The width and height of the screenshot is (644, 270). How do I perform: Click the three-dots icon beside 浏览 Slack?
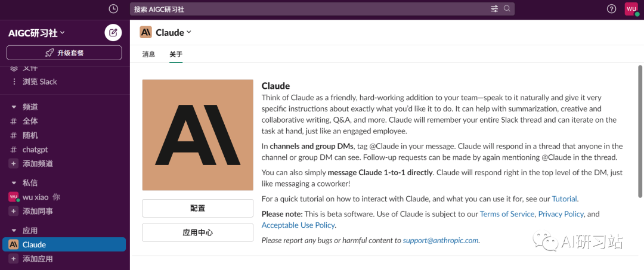(14, 82)
